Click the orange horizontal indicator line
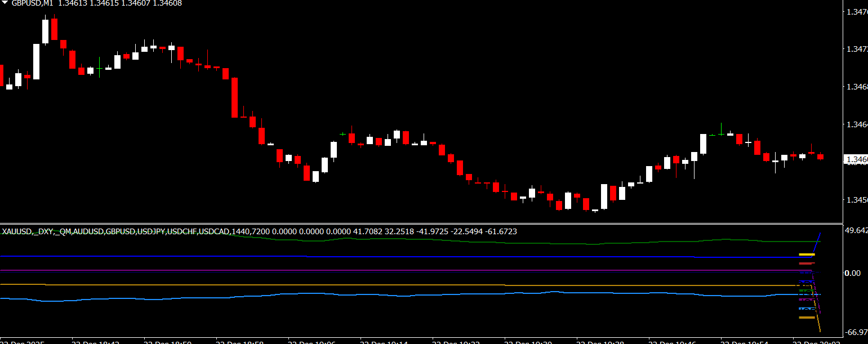Viewport: 868px width, 344px height. pyautogui.click(x=394, y=285)
